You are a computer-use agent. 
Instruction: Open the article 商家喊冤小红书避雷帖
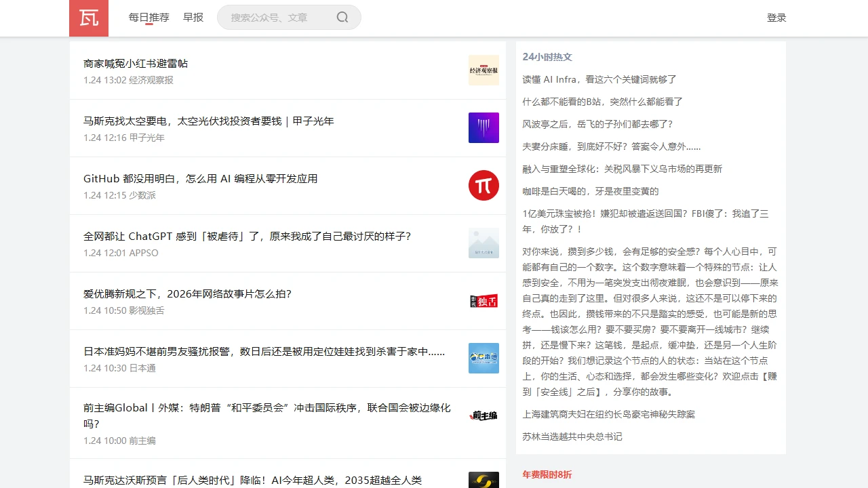pyautogui.click(x=135, y=63)
